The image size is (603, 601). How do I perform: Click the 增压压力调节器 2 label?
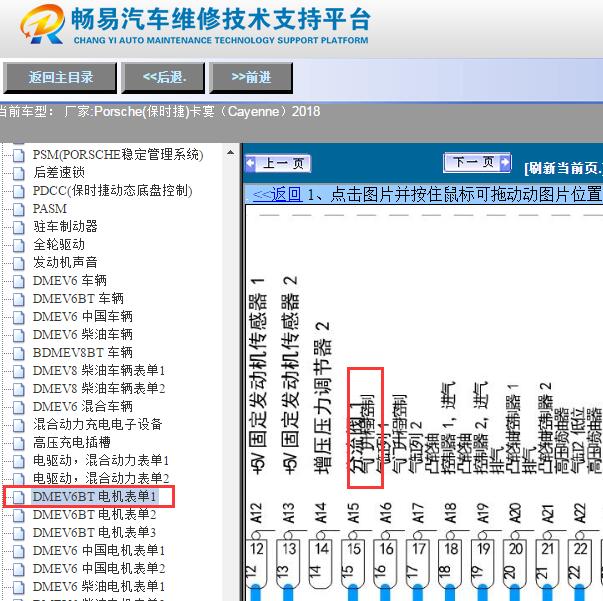322,397
